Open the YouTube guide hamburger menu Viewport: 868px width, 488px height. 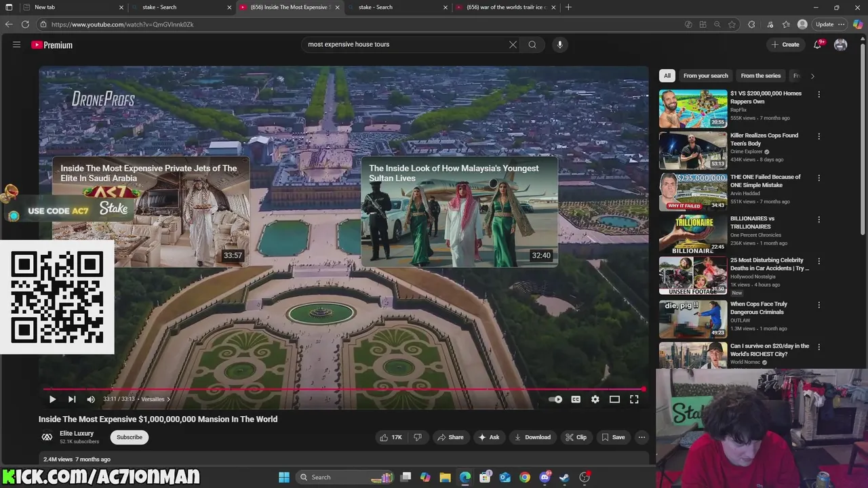coord(16,45)
